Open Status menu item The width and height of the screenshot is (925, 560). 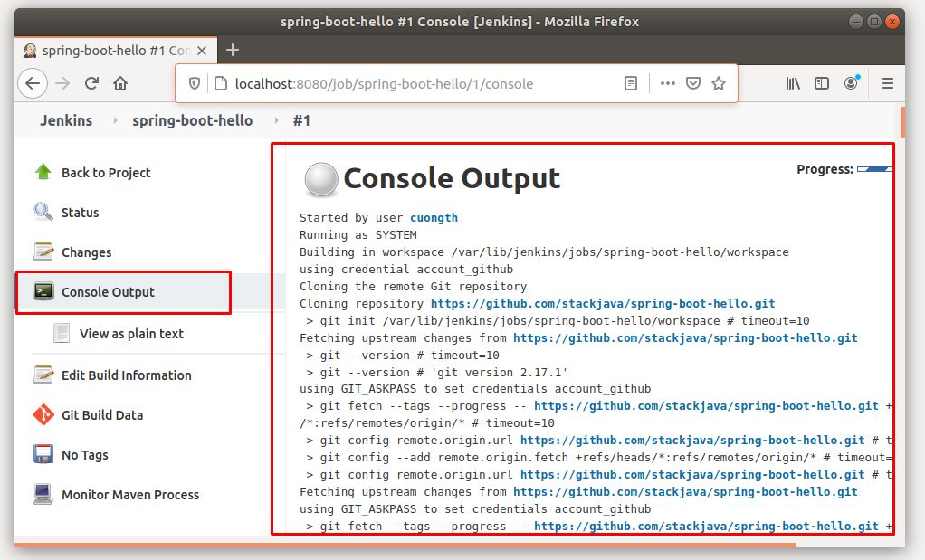tap(81, 213)
